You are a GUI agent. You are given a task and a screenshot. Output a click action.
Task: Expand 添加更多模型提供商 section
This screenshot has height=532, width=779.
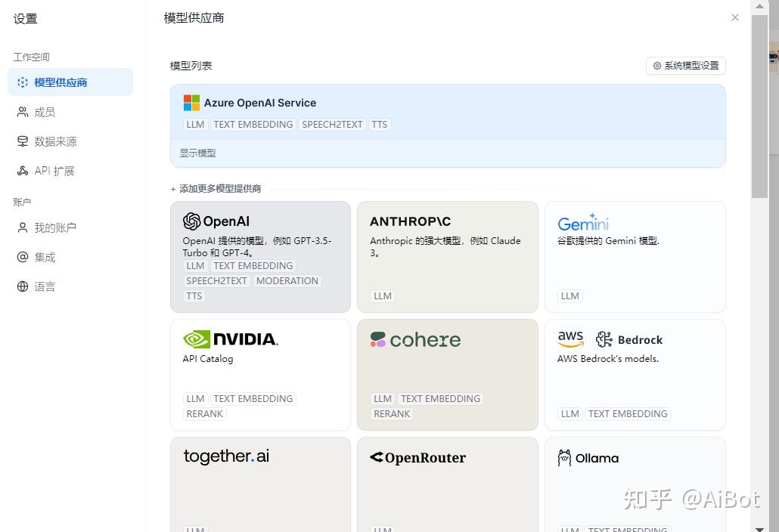(x=216, y=189)
